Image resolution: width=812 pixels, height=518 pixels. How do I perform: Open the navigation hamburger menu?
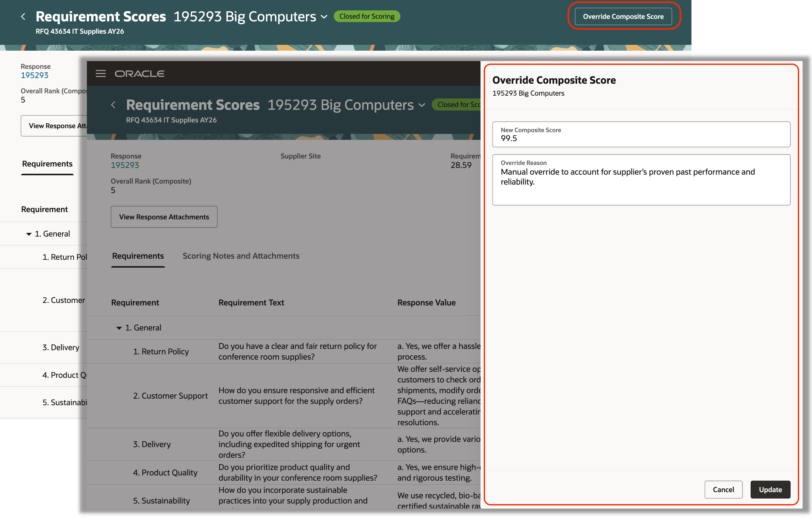pos(101,74)
